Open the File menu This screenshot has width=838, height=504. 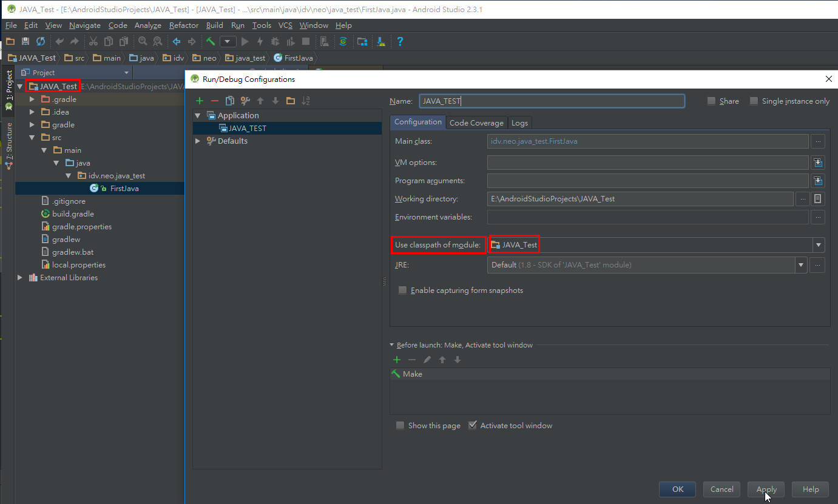tap(11, 25)
